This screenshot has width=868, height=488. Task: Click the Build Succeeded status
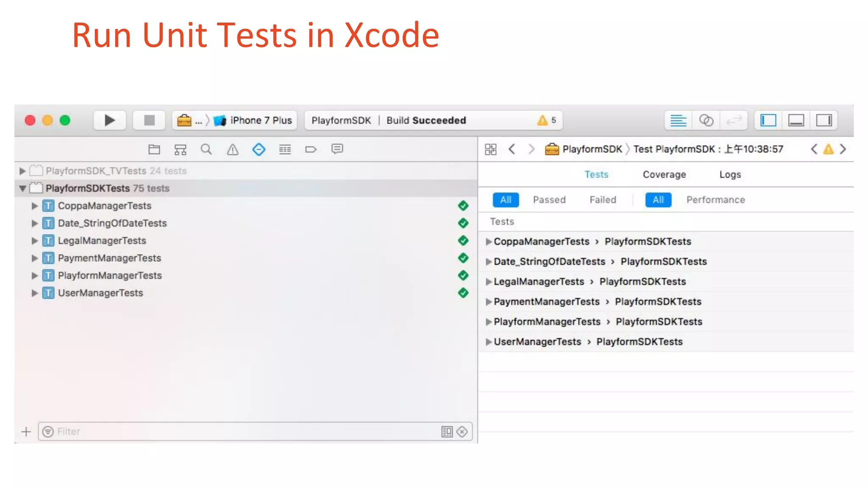[x=426, y=121]
